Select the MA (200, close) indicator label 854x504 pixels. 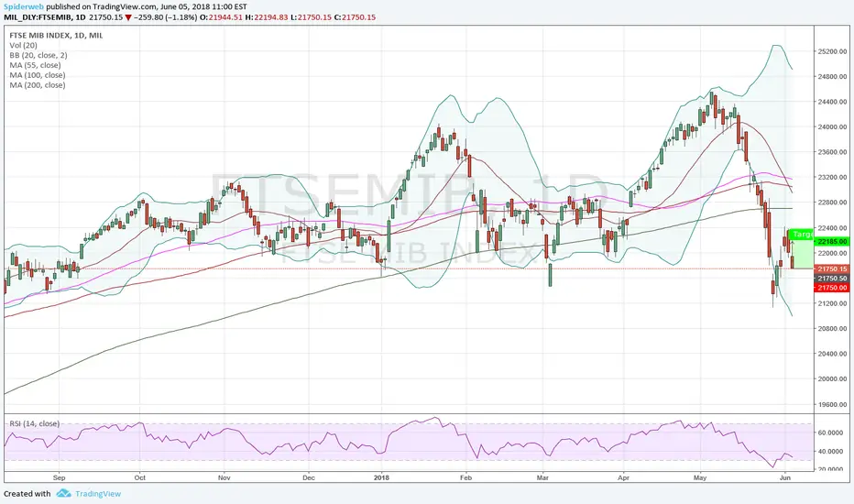point(37,85)
